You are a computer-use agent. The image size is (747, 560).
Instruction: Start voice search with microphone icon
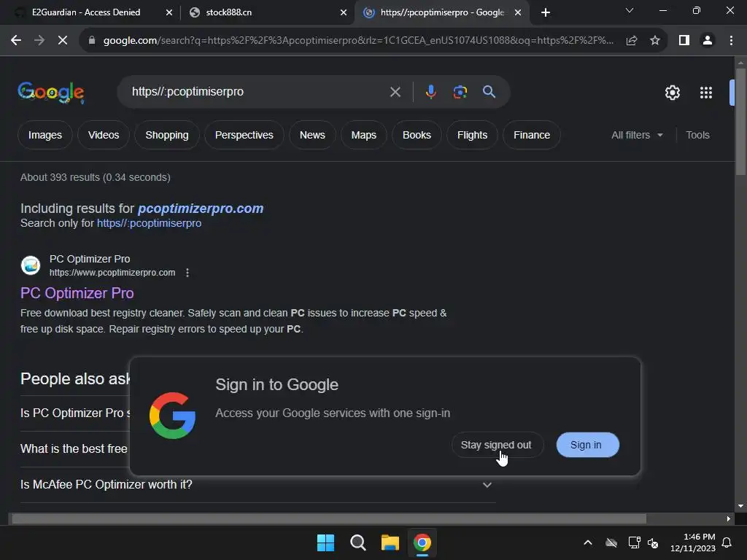coord(430,92)
